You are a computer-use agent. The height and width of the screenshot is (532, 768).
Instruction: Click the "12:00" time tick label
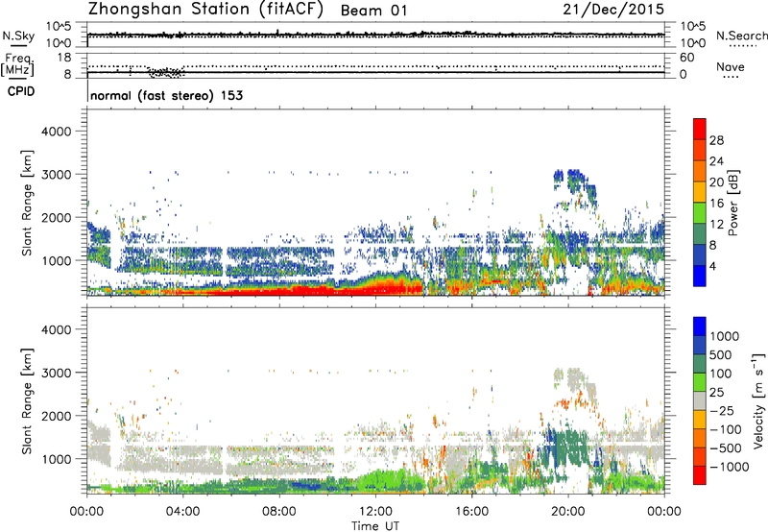pyautogui.click(x=375, y=512)
